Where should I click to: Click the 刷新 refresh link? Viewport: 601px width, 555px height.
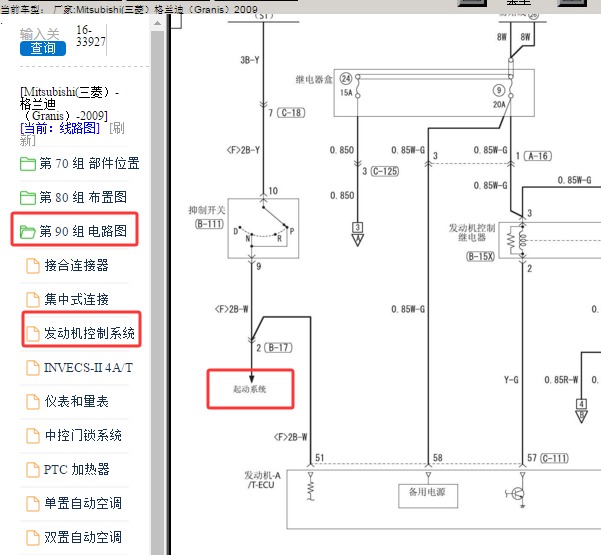(x=72, y=134)
